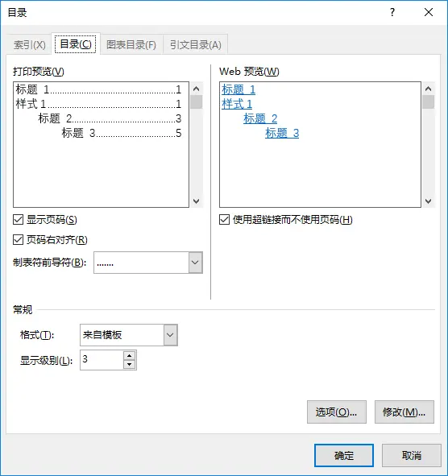Confirm with the 确定 button
This screenshot has height=476, width=448.
(344, 455)
